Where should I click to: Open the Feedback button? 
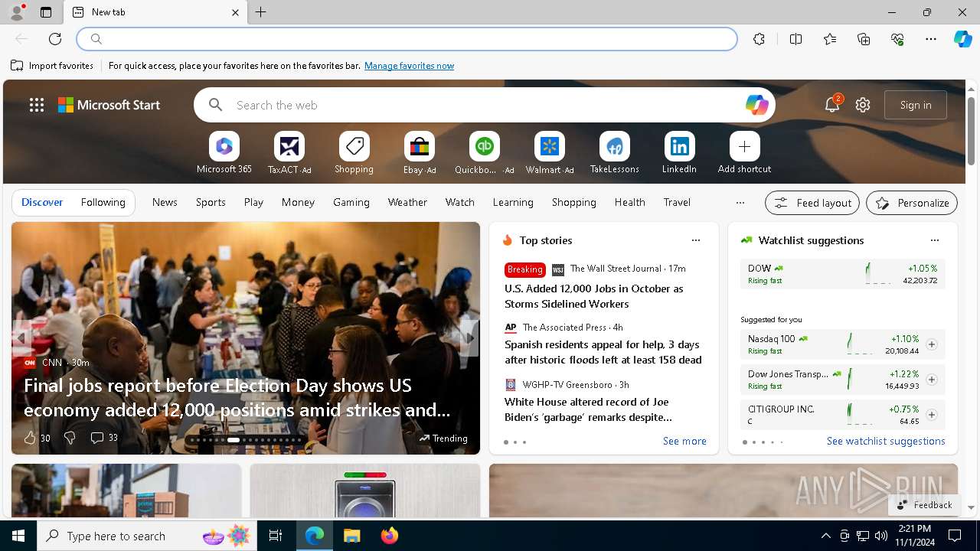(x=924, y=505)
